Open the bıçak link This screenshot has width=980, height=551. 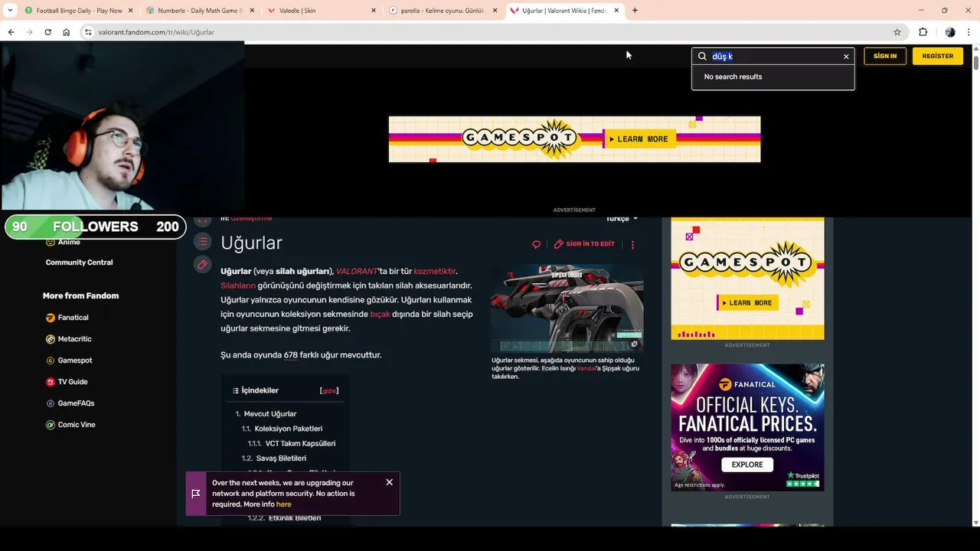[380, 315]
